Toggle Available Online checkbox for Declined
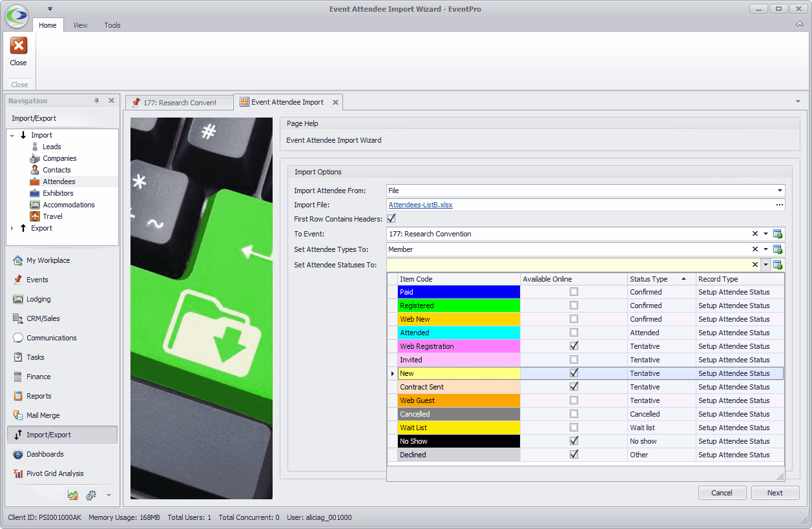The image size is (812, 529). (x=574, y=455)
